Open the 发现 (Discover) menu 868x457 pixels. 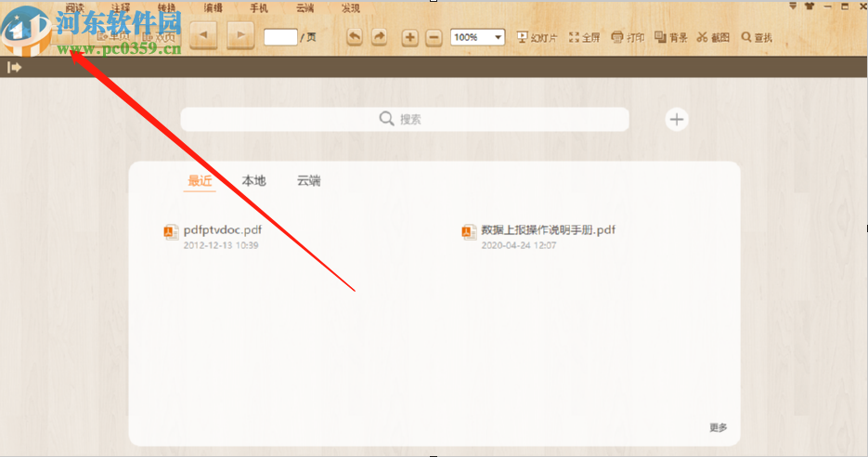coord(351,7)
